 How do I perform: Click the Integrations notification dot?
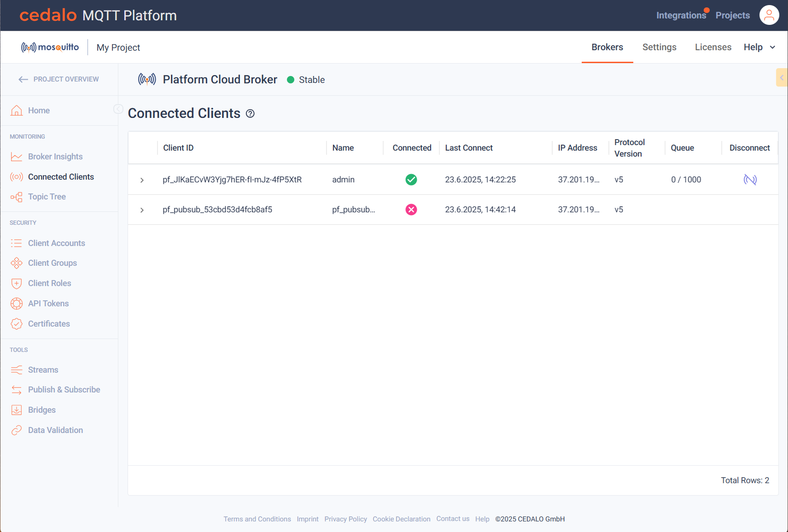pos(706,10)
